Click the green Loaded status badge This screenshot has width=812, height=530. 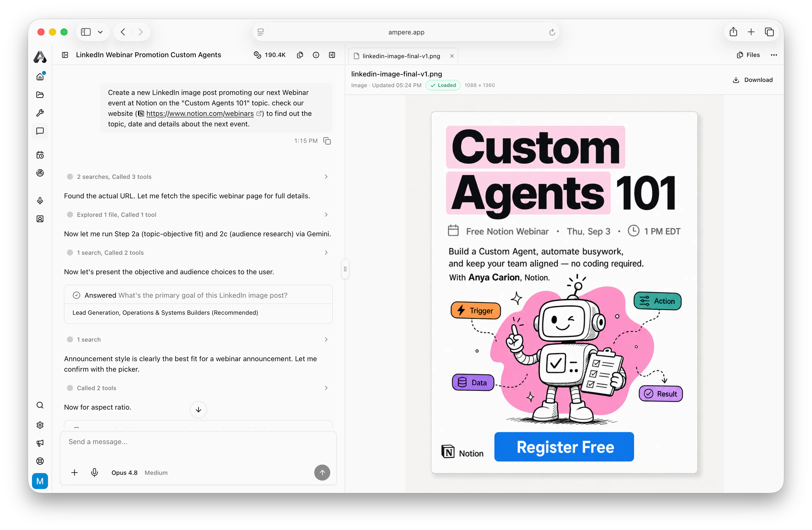(443, 85)
